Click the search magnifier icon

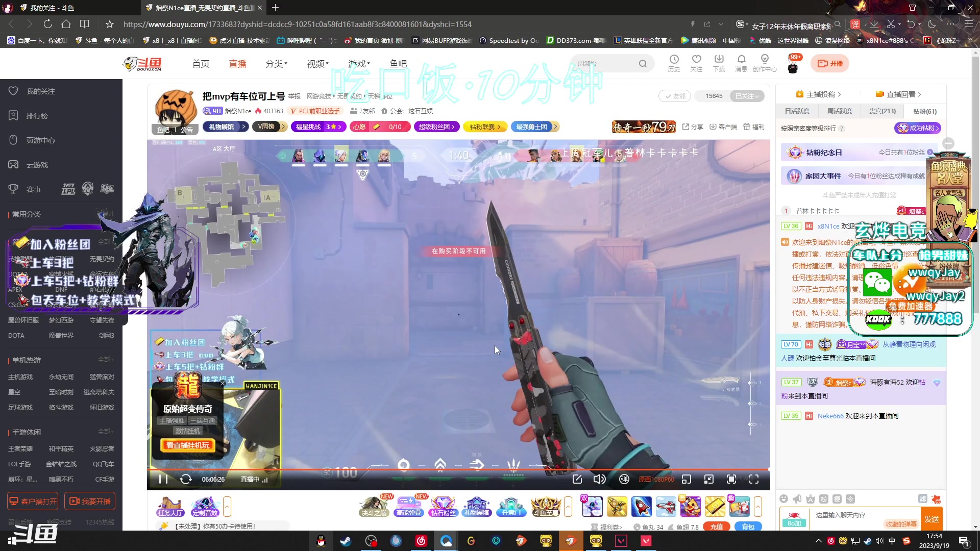coord(643,63)
